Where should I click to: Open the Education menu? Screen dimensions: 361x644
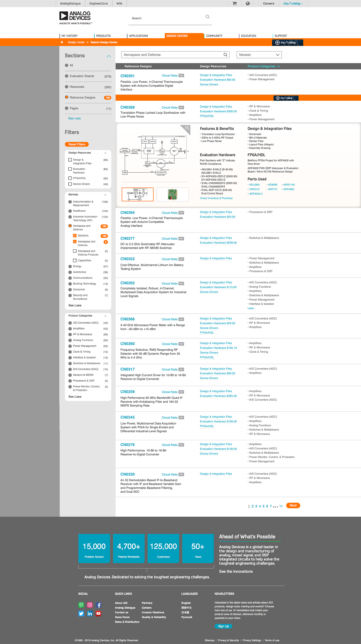tap(248, 36)
